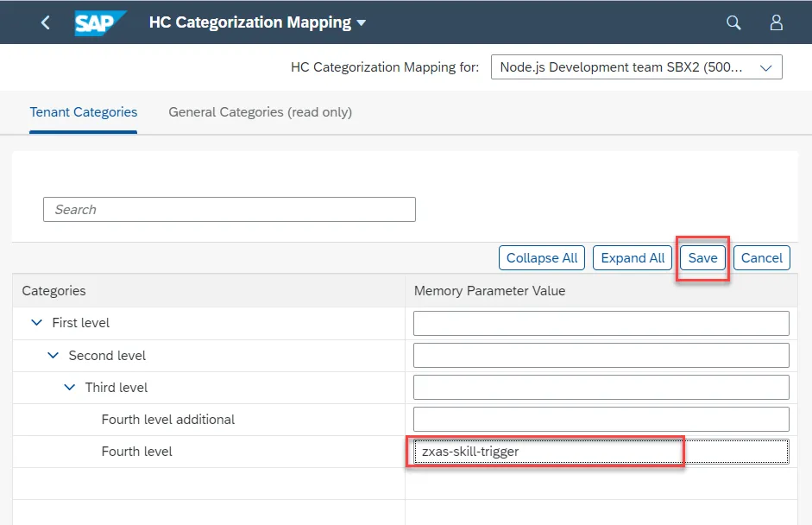Click Second level memory parameter field
Screen dimensions: 812x525
tap(601, 355)
